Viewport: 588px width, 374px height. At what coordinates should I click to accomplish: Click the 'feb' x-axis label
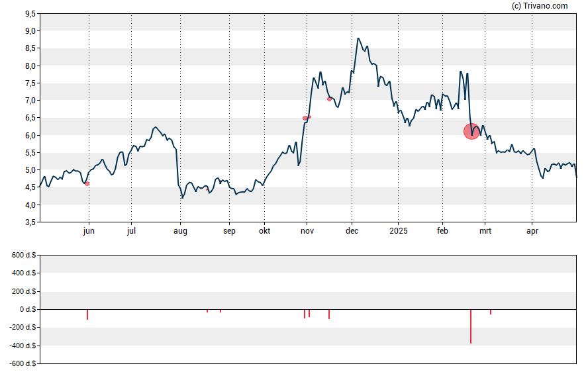tap(442, 231)
